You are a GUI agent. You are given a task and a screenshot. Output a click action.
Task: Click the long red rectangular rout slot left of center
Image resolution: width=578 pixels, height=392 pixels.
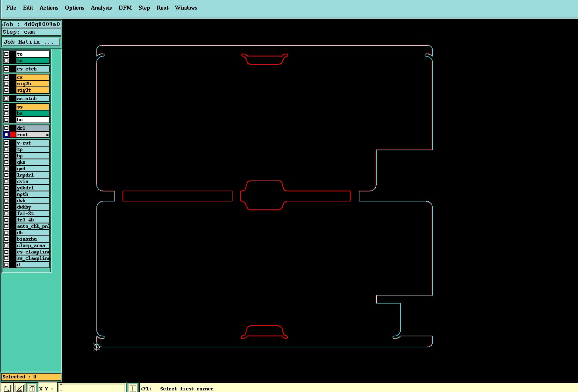(177, 196)
